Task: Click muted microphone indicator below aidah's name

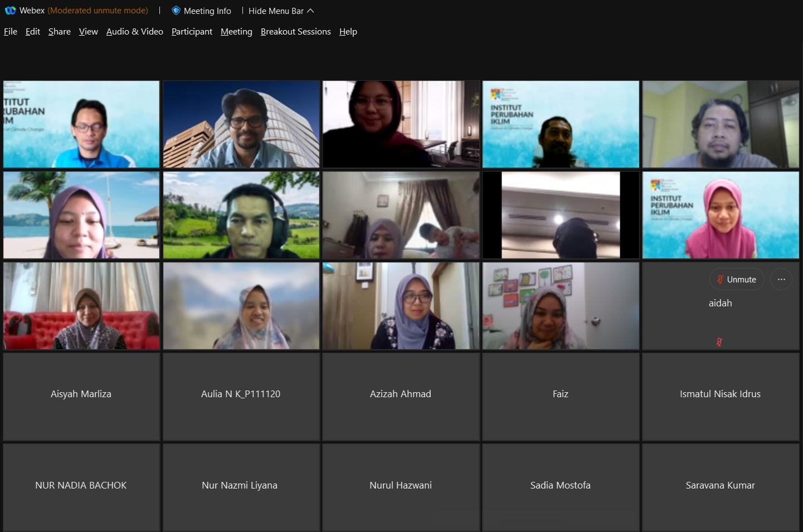Action: (x=719, y=342)
